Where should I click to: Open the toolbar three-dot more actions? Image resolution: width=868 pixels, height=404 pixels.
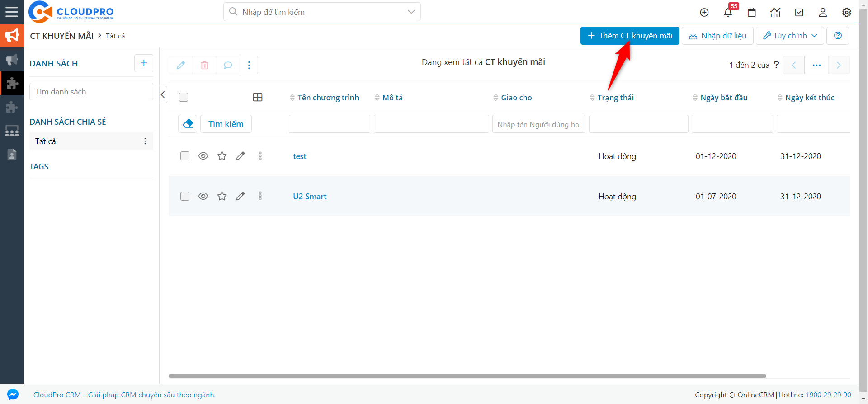point(249,65)
